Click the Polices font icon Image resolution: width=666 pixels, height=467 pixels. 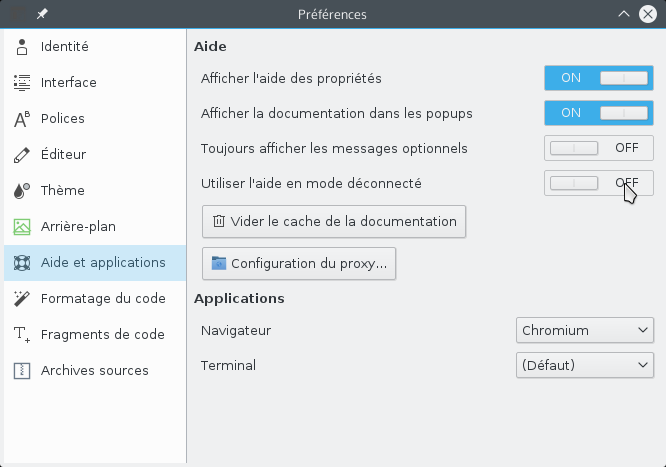point(22,119)
